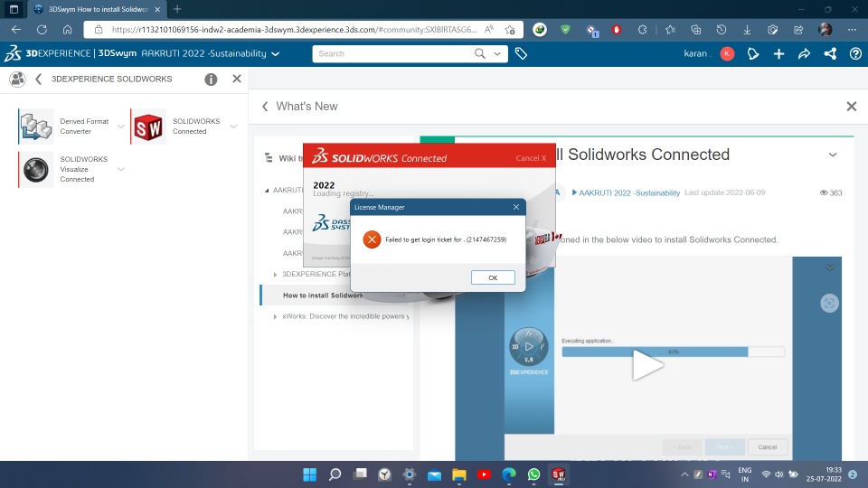Close the 3DEXPERIENCE SOLIDWORKS side panel
This screenshot has width=868, height=488.
[x=237, y=79]
